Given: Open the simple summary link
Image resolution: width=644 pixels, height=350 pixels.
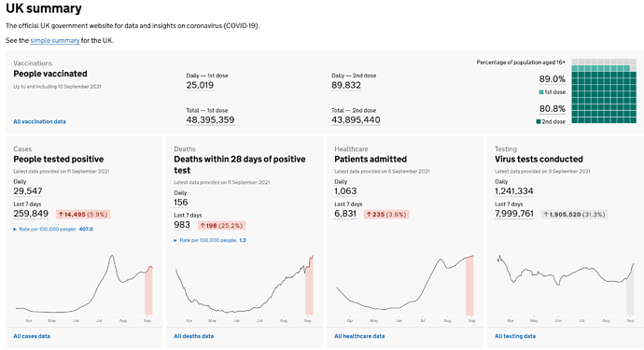Looking at the screenshot, I should [x=55, y=40].
